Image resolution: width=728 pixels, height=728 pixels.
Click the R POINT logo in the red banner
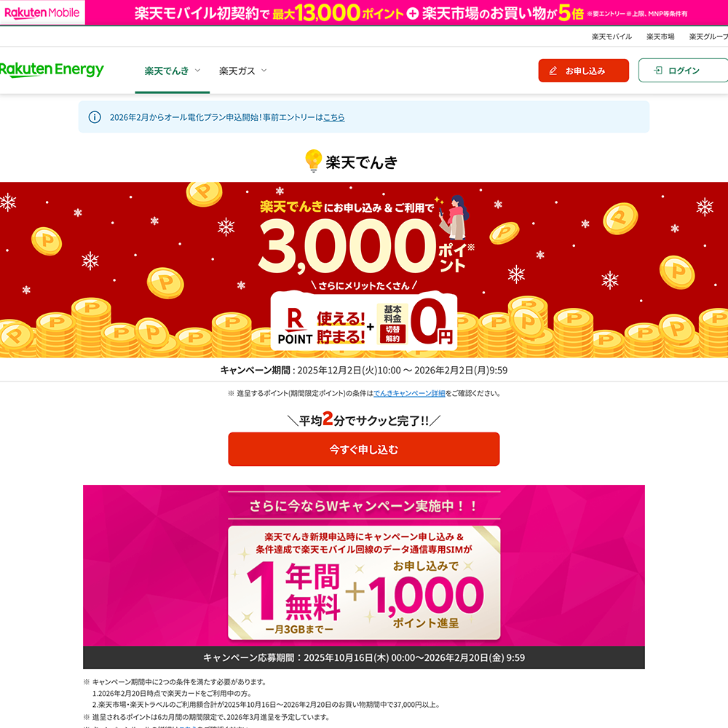(x=295, y=326)
